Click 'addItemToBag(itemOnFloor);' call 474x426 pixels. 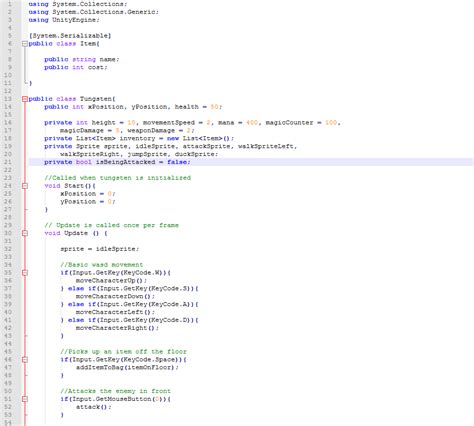[x=127, y=368]
